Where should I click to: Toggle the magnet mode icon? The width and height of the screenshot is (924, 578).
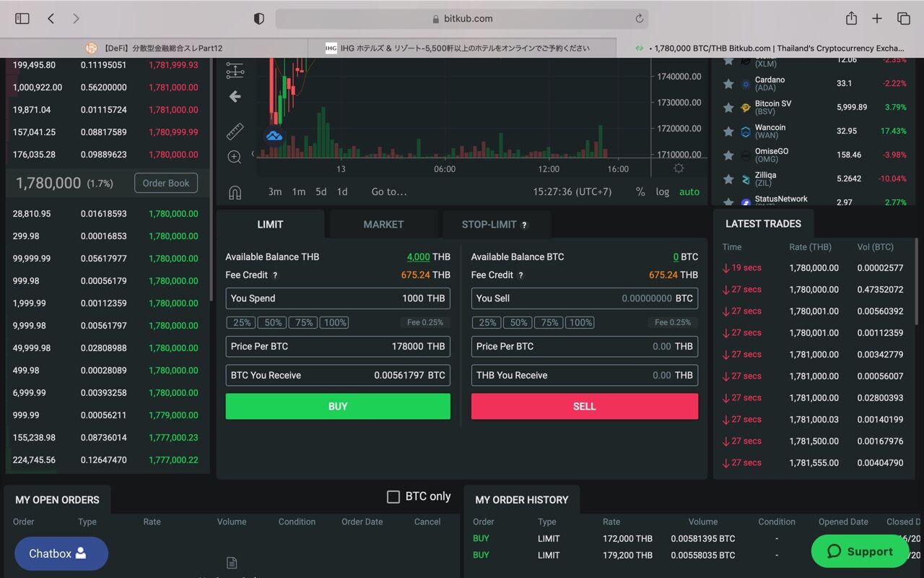tap(235, 193)
